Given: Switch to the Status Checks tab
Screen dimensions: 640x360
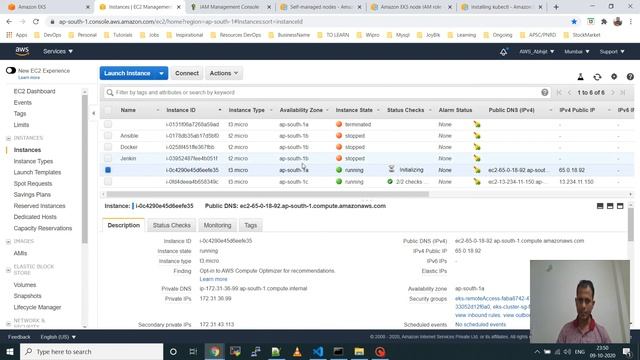Looking at the screenshot, I should 171,225.
